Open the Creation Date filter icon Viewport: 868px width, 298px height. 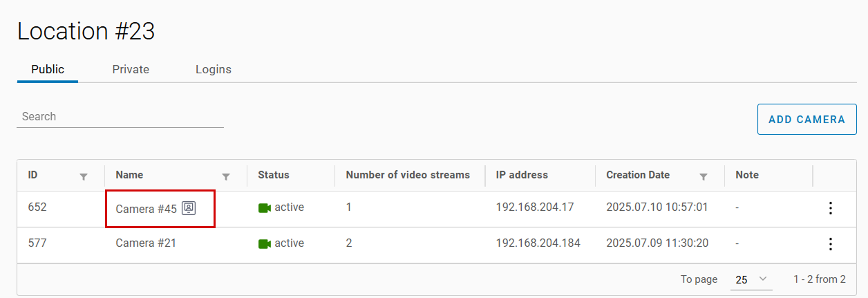(x=704, y=176)
